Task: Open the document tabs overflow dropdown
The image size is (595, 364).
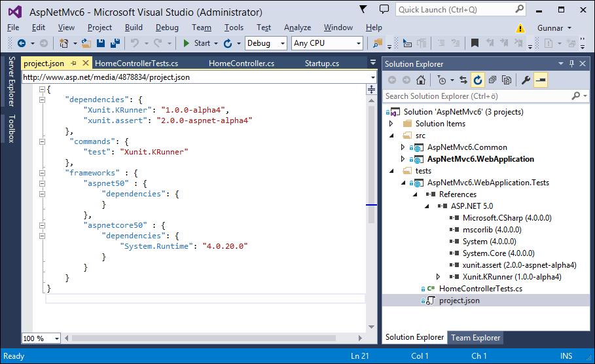Action: [x=373, y=63]
